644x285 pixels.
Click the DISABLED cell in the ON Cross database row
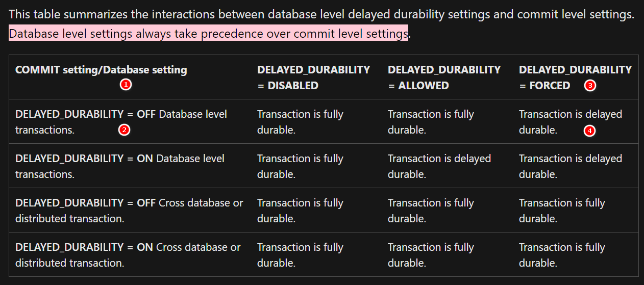(300, 255)
